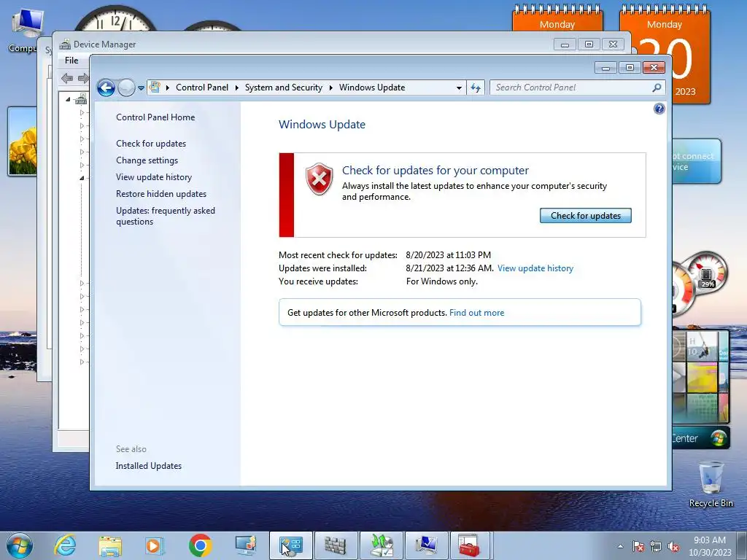This screenshot has width=747, height=560.
Task: Open the Windows Start menu
Action: coord(20,545)
